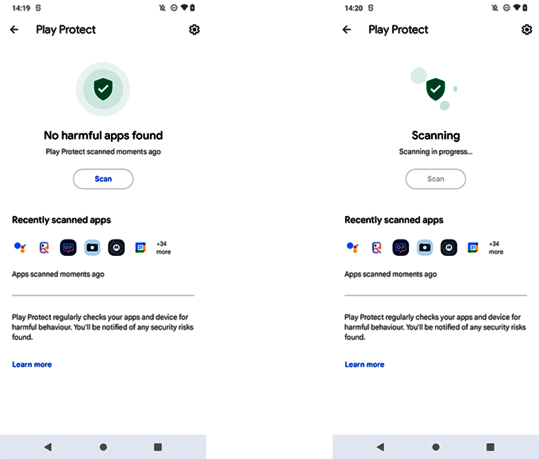Open settings gear on the Scanning screen
Screen dimensions: 539x459
point(527,30)
